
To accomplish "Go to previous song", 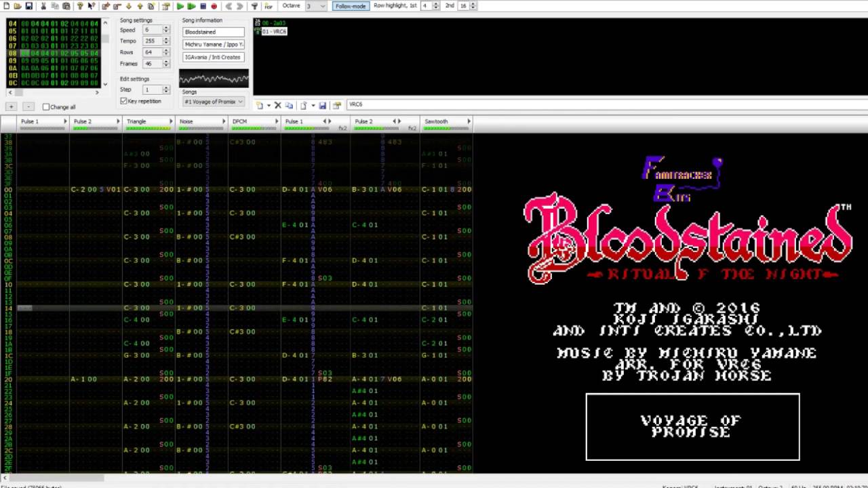I will coord(229,6).
